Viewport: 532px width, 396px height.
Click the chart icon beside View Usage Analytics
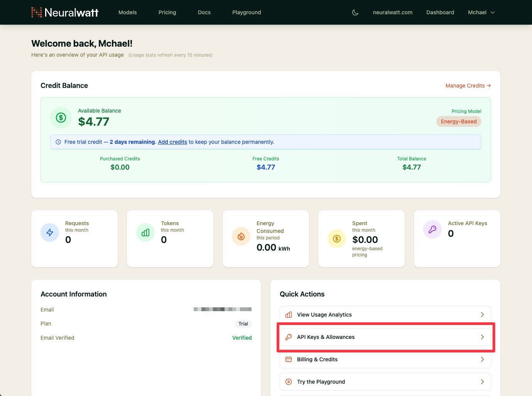pos(289,315)
